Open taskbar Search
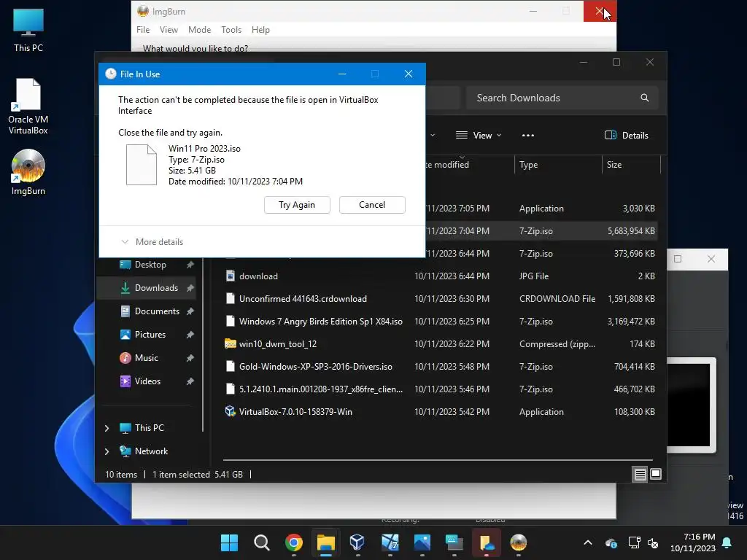This screenshot has width=747, height=560. coord(262,542)
